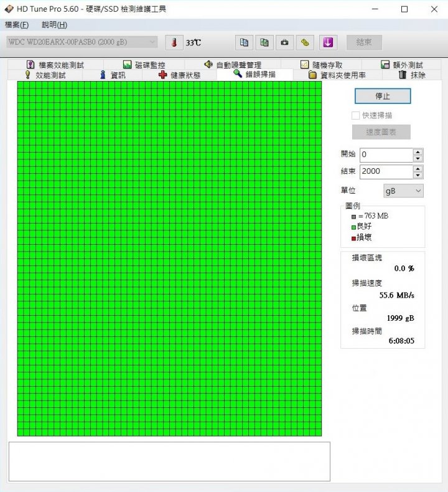Maximize the HD Tune Pro window
This screenshot has height=492, width=448.
point(404,9)
